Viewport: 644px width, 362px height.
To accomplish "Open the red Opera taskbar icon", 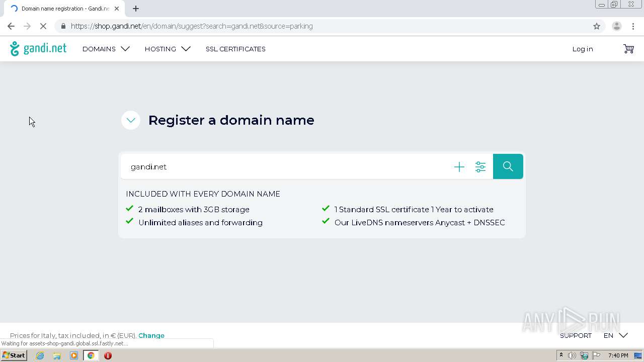I will point(108,355).
